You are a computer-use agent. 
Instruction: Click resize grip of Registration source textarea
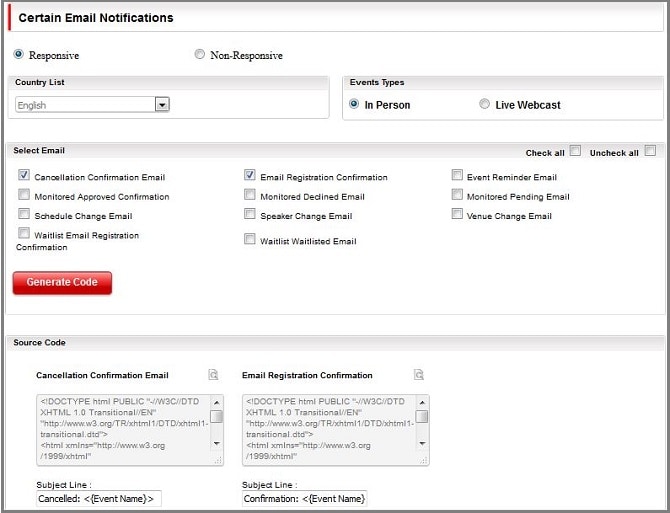click(x=423, y=460)
